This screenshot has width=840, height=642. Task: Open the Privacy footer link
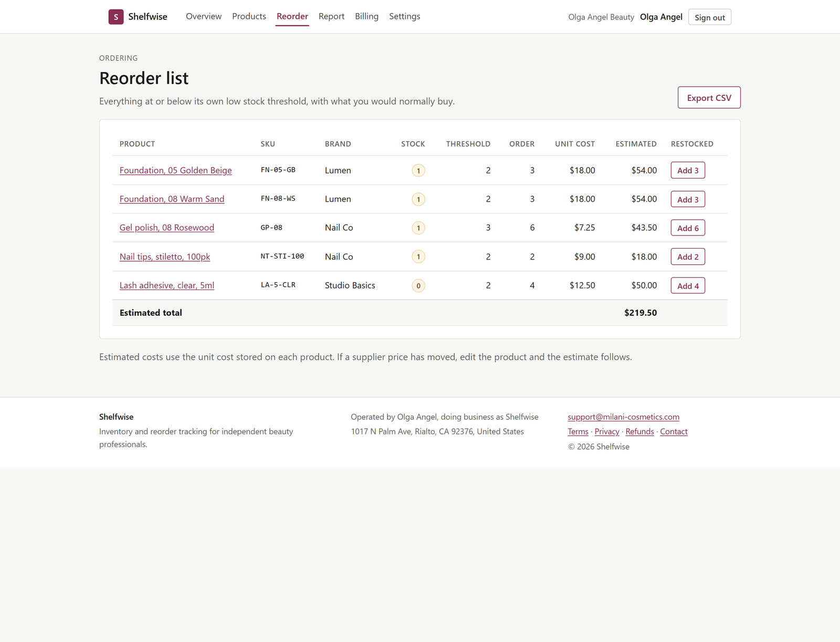pos(607,431)
